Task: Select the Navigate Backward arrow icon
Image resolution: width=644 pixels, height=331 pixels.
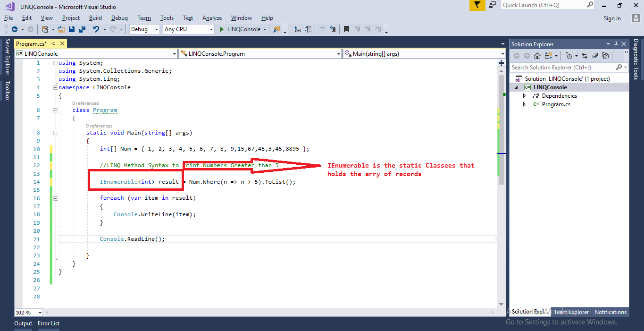Action: click(x=15, y=29)
